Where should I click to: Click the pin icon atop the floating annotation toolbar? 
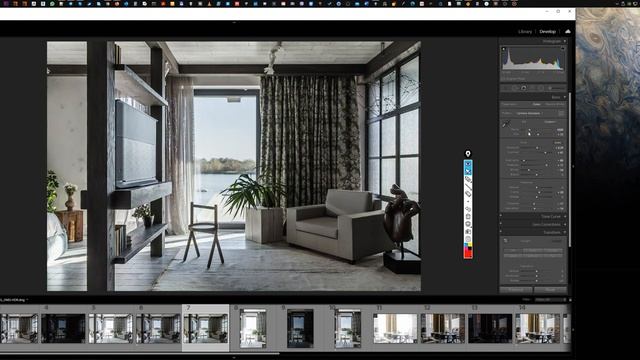click(468, 153)
